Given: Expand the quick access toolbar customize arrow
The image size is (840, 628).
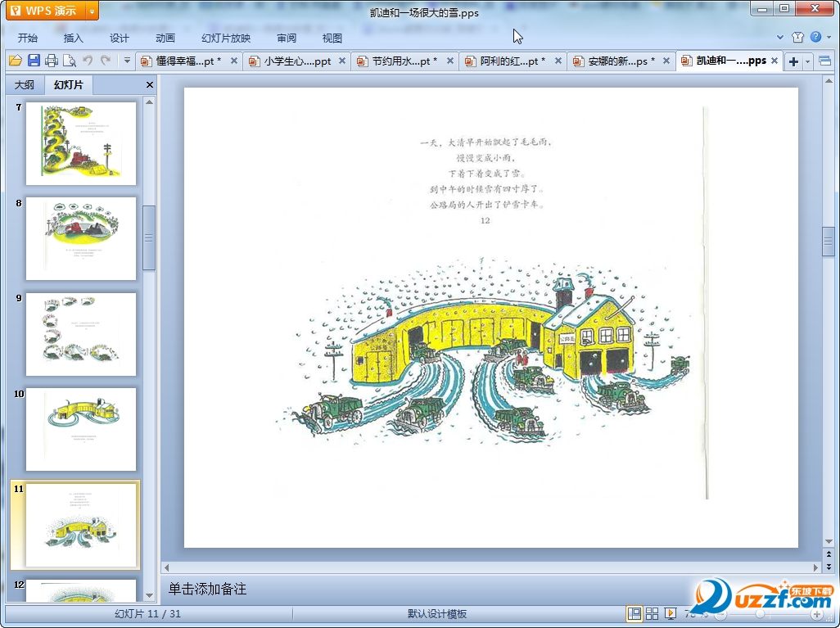Looking at the screenshot, I should 127,61.
